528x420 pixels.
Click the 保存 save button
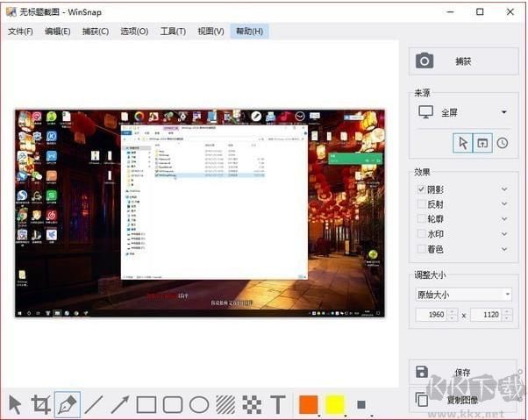click(464, 372)
